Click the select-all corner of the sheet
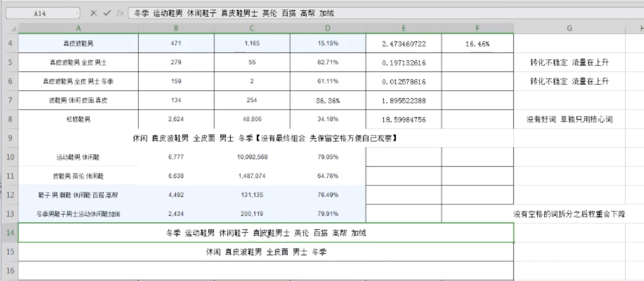 tap(13, 29)
